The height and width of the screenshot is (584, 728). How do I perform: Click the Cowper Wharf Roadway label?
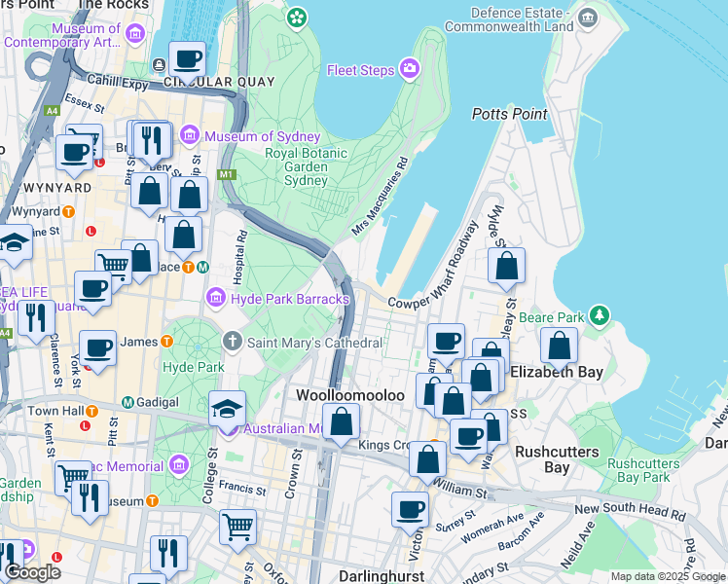tap(434, 266)
